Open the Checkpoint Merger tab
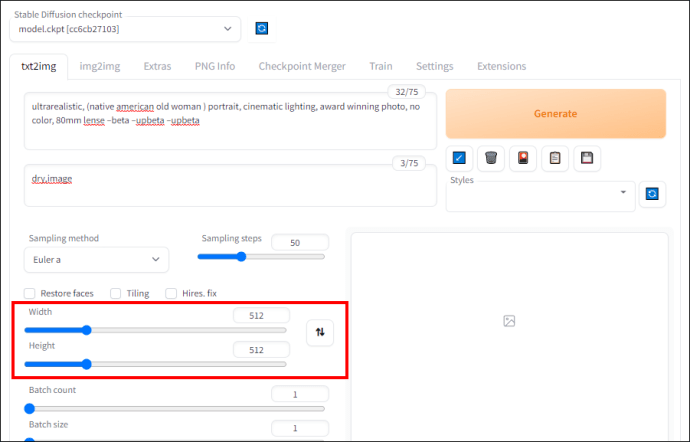The width and height of the screenshot is (690, 442). pyautogui.click(x=302, y=66)
